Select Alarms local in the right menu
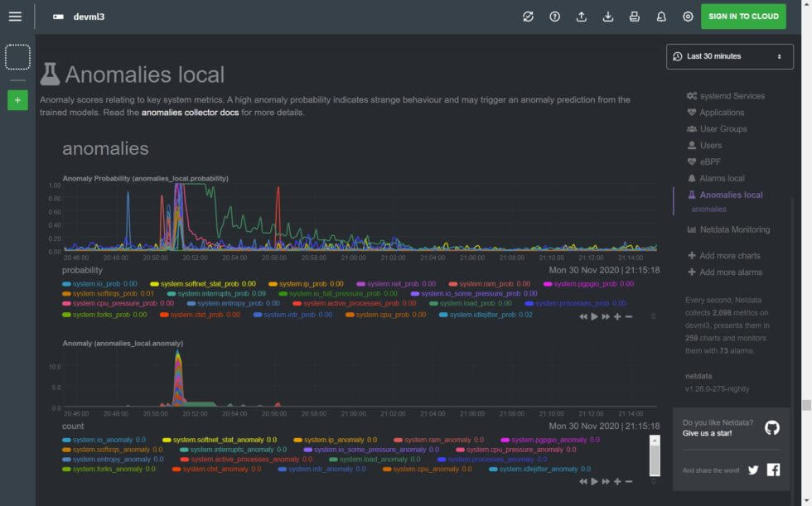The width and height of the screenshot is (812, 506). pyautogui.click(x=722, y=178)
